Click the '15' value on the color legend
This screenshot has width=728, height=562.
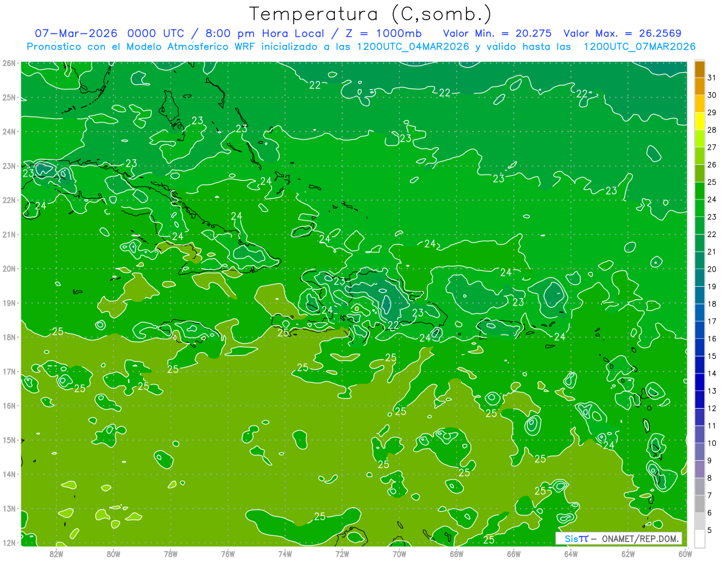pos(712,356)
